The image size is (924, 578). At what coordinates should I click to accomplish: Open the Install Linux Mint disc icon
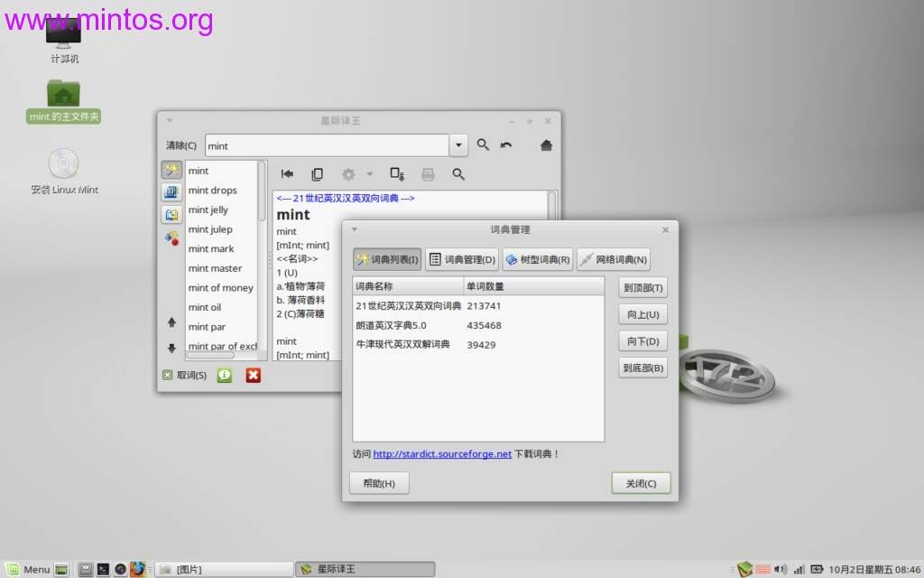pyautogui.click(x=64, y=171)
